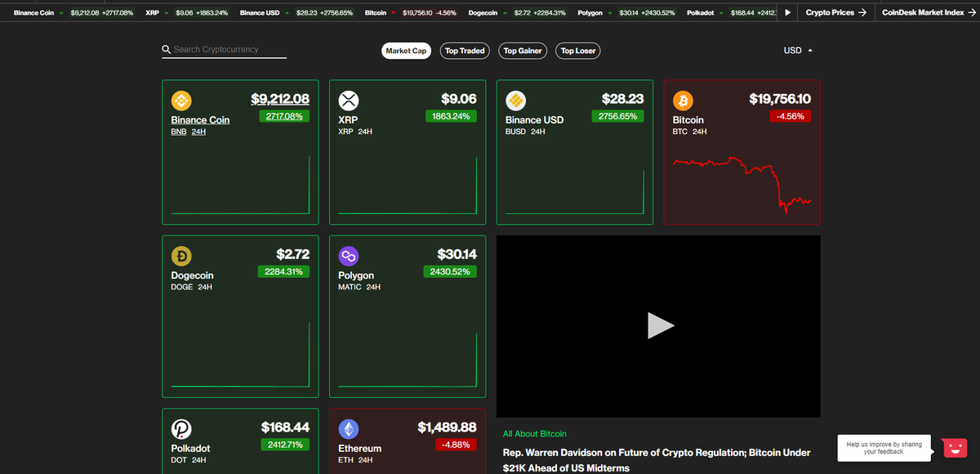The height and width of the screenshot is (474, 980).
Task: Click the search magnifier icon
Action: (x=167, y=50)
